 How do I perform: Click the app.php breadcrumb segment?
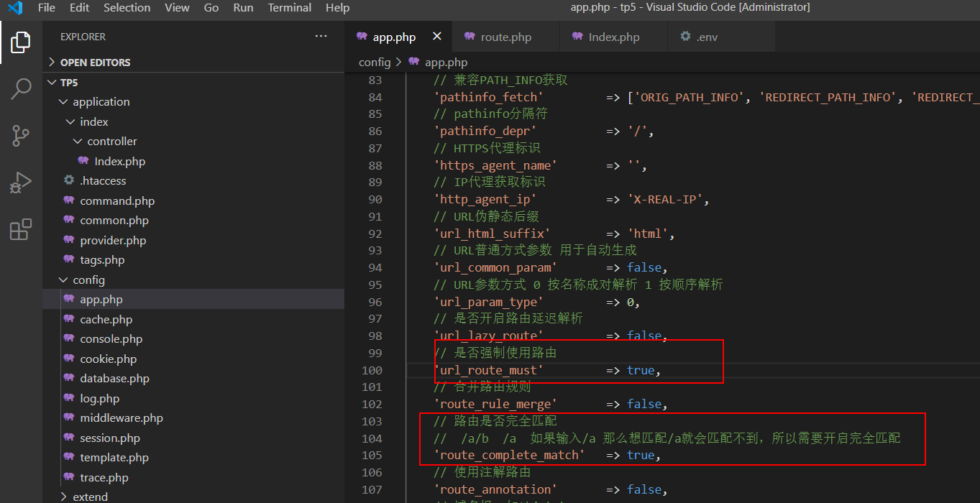(446, 63)
